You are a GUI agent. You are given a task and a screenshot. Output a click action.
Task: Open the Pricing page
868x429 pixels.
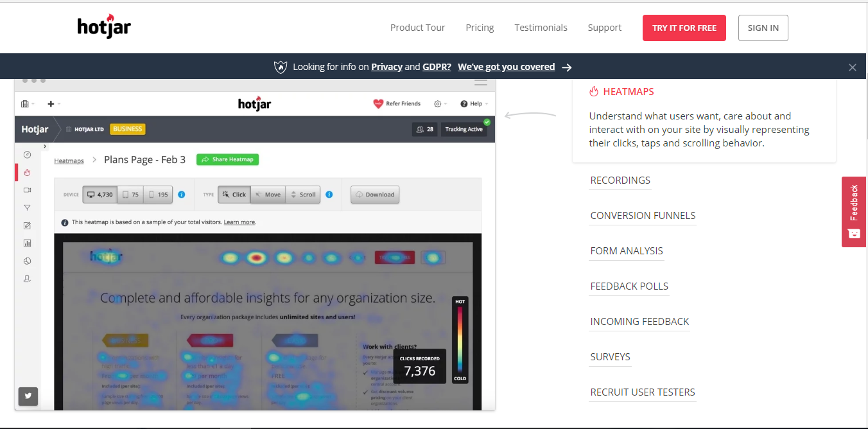pyautogui.click(x=480, y=28)
